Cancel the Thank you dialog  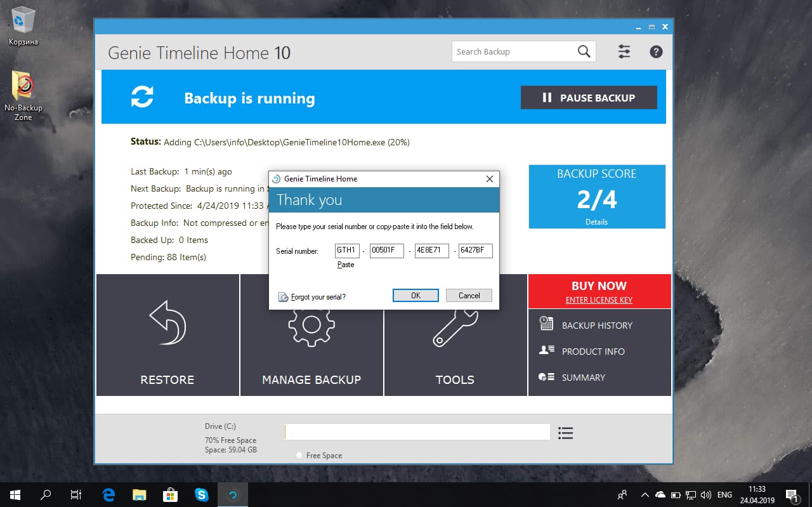(469, 295)
